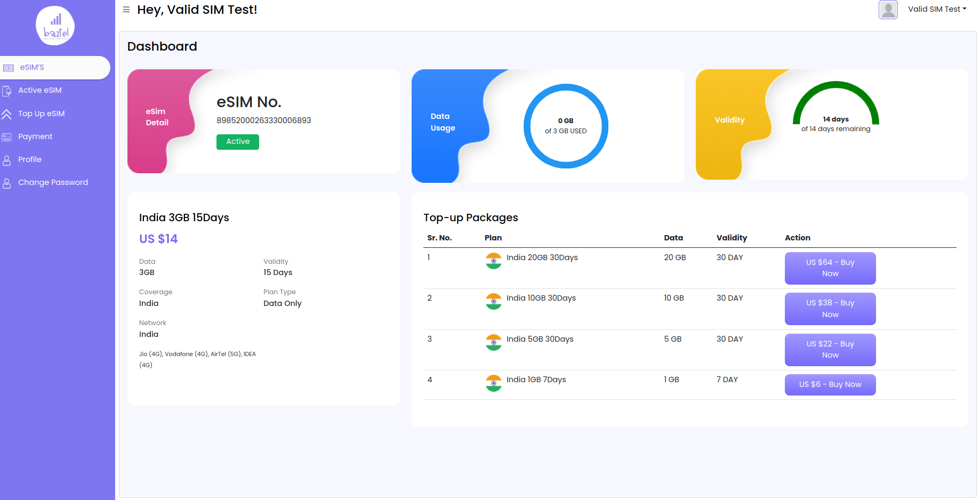The height and width of the screenshot is (500, 980).
Task: Click India 20GB 30Days plan name
Action: pos(542,257)
